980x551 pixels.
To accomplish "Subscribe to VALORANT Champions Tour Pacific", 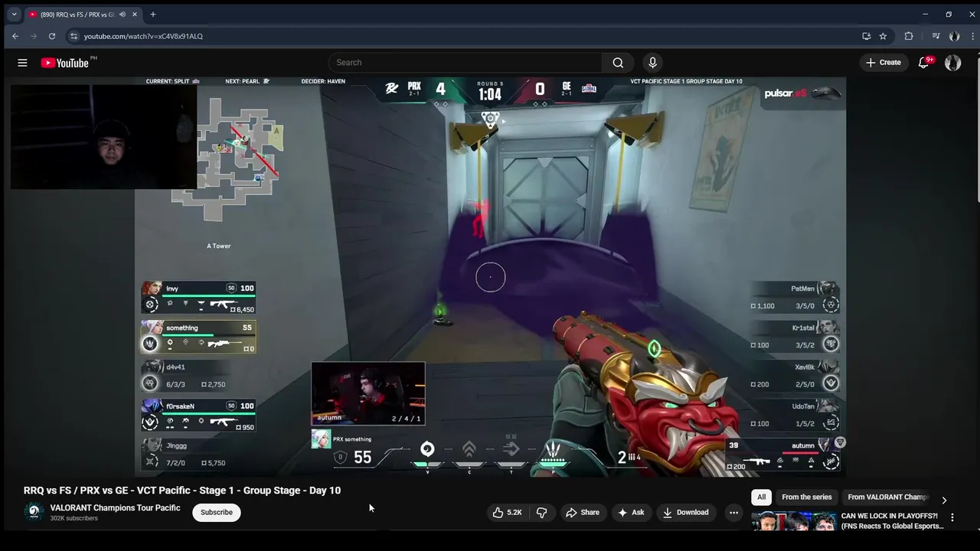I will click(217, 513).
